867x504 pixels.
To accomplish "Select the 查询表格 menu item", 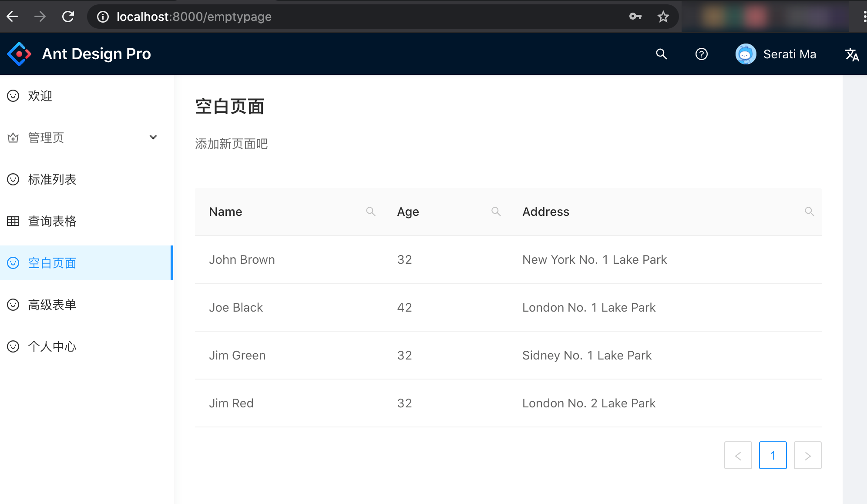I will click(52, 221).
